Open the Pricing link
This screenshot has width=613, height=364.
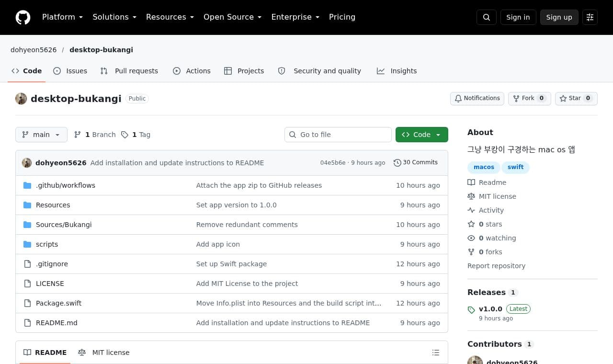[x=342, y=17]
